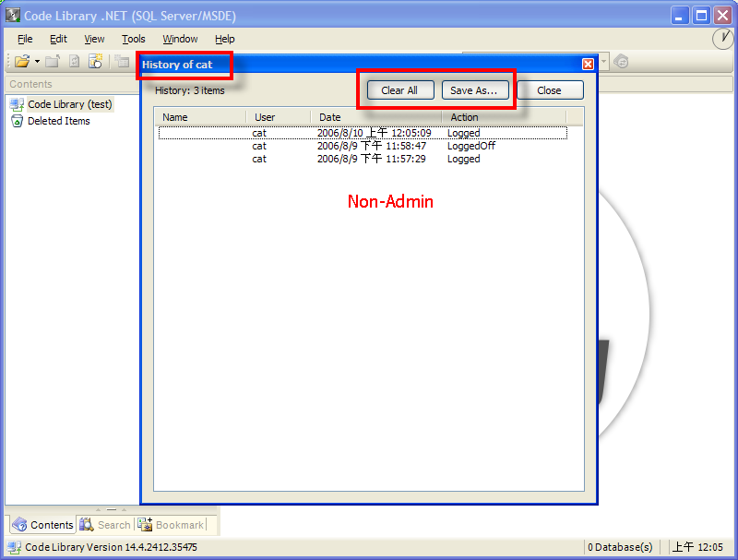Switch to the Contents tab
The width and height of the screenshot is (738, 560).
[42, 525]
